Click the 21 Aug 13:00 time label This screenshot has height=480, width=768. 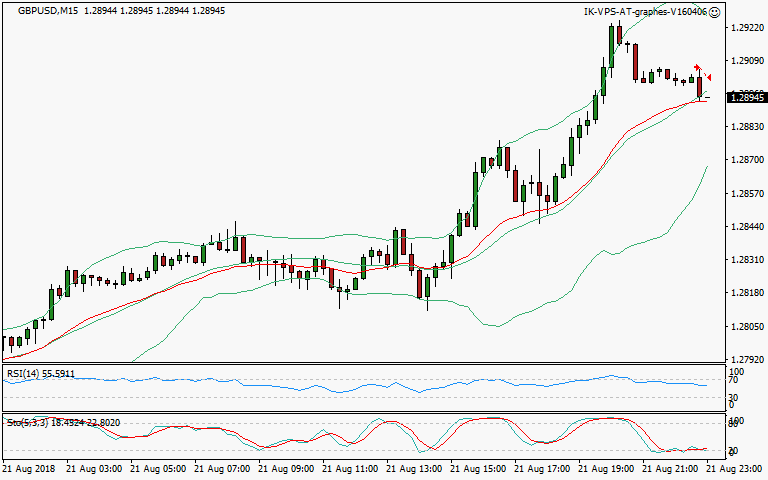414,469
